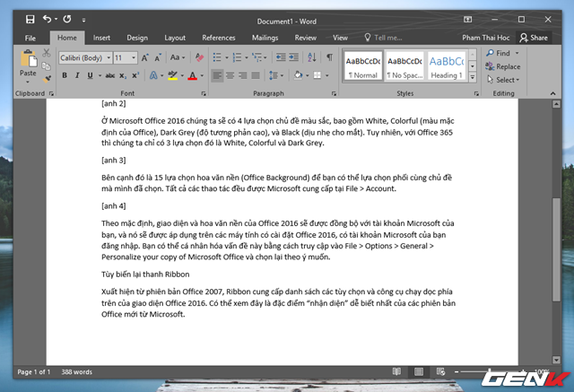Open Customize Quick Access Toolbar dropdown
574x392 pixels.
click(83, 20)
